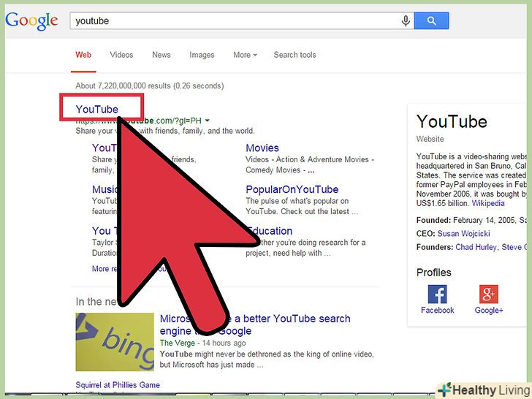The width and height of the screenshot is (532, 399).
Task: Open the Facebook text link under Profiles
Action: 437,310
